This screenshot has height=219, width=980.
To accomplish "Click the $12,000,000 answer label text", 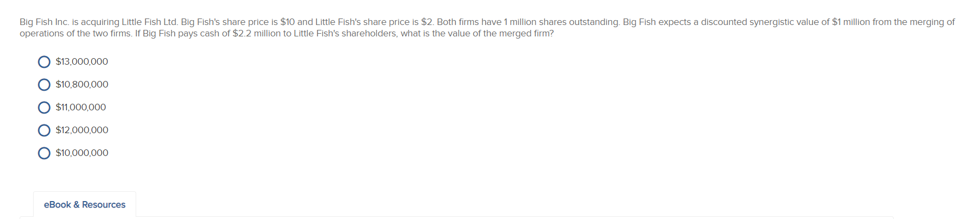I will click(x=82, y=130).
